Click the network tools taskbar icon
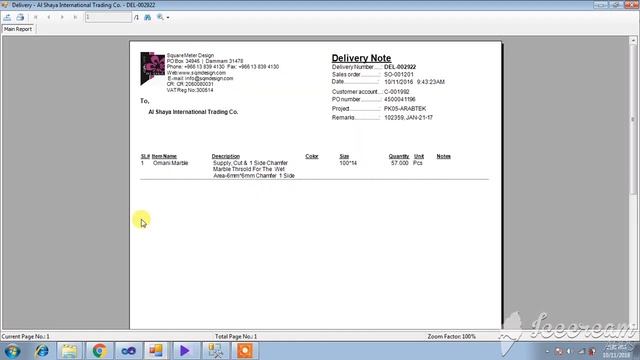Viewport: 640px width, 360px height. coord(215,351)
